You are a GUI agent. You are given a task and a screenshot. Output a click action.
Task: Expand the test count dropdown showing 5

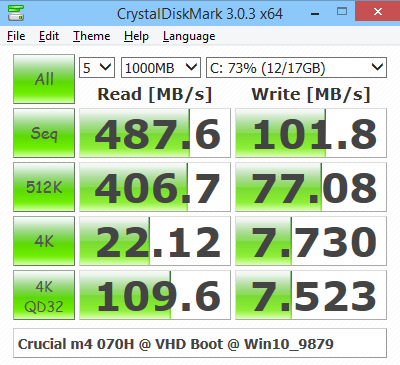97,68
